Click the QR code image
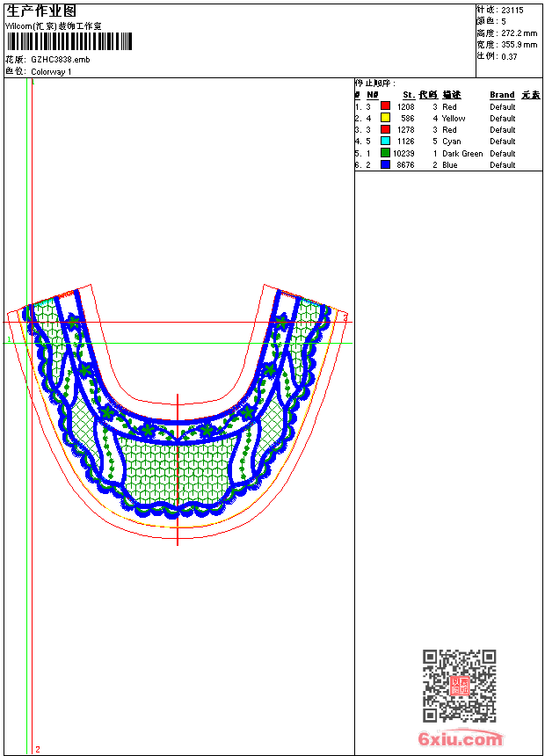This screenshot has width=545, height=756. pyautogui.click(x=459, y=686)
